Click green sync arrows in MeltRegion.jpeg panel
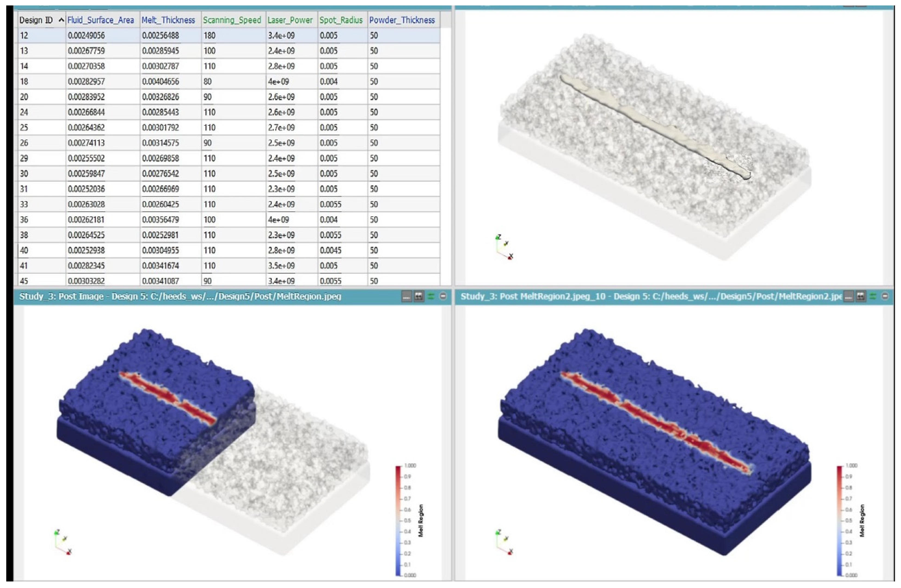 pyautogui.click(x=431, y=296)
